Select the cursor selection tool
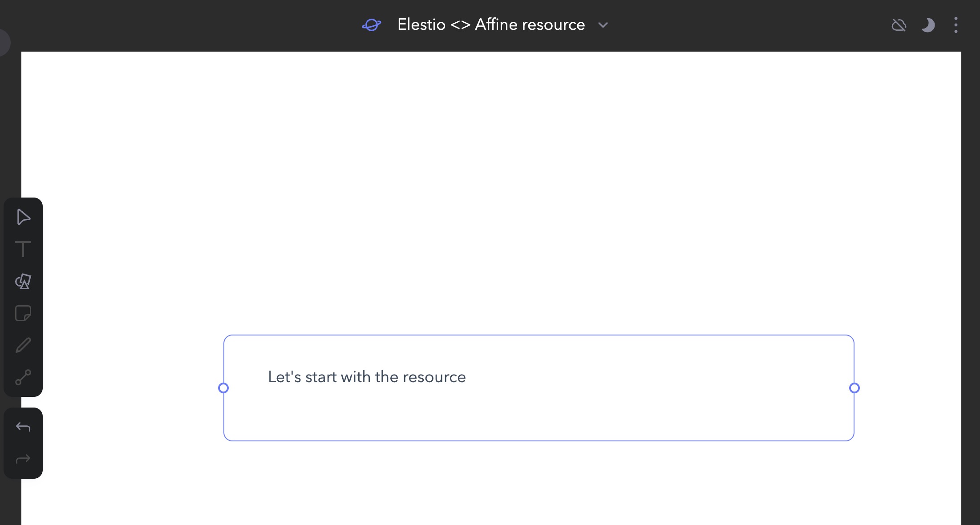This screenshot has height=525, width=980. pyautogui.click(x=23, y=217)
